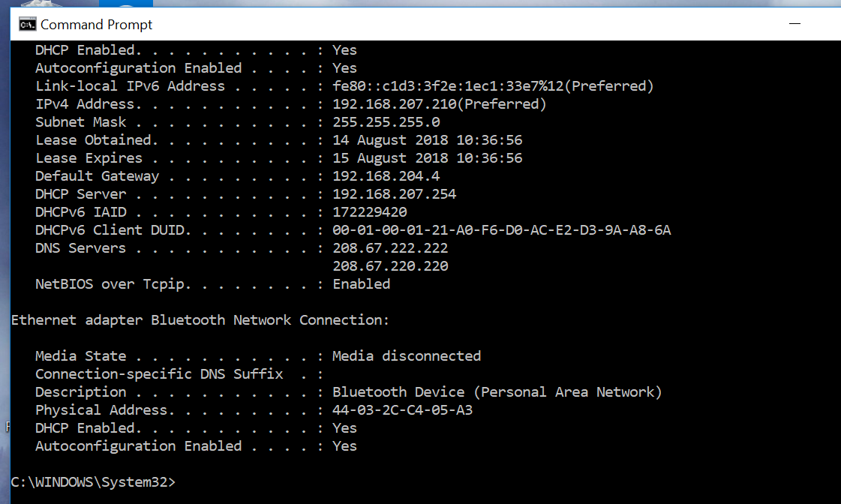Click the Bluetooth physical address 44-03-2C-C4-05-A3
841x504 pixels.
point(403,410)
